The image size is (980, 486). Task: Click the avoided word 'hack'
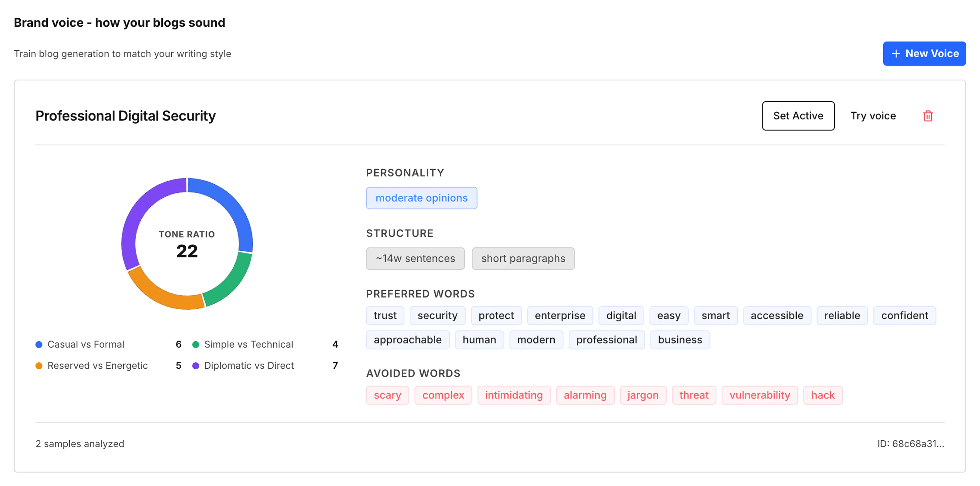pos(823,395)
